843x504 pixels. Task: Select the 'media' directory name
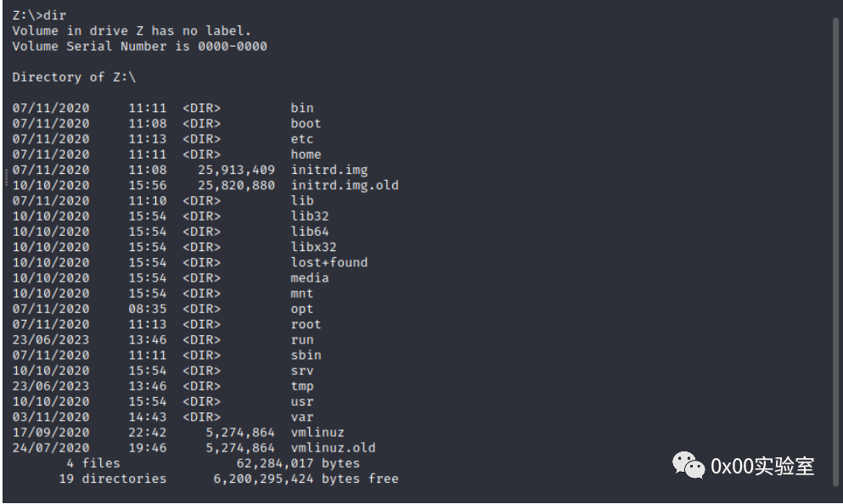pos(310,278)
